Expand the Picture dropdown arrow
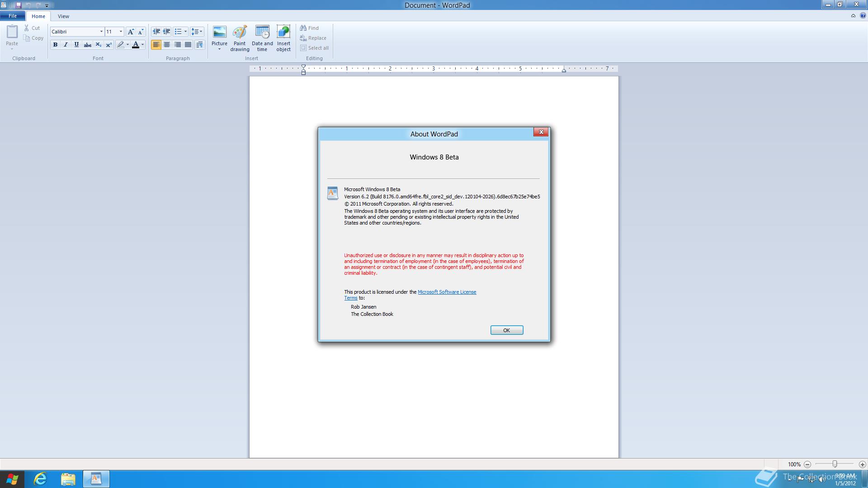The width and height of the screenshot is (868, 488). (219, 49)
